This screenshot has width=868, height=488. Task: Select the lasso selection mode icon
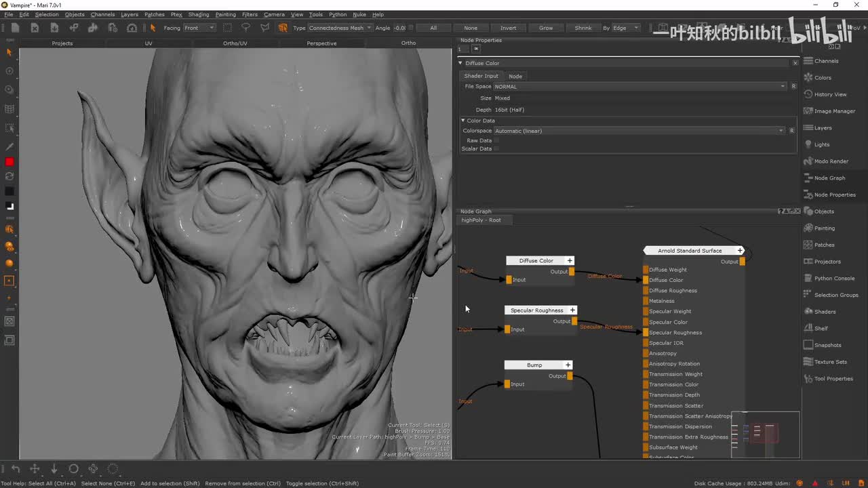click(245, 28)
